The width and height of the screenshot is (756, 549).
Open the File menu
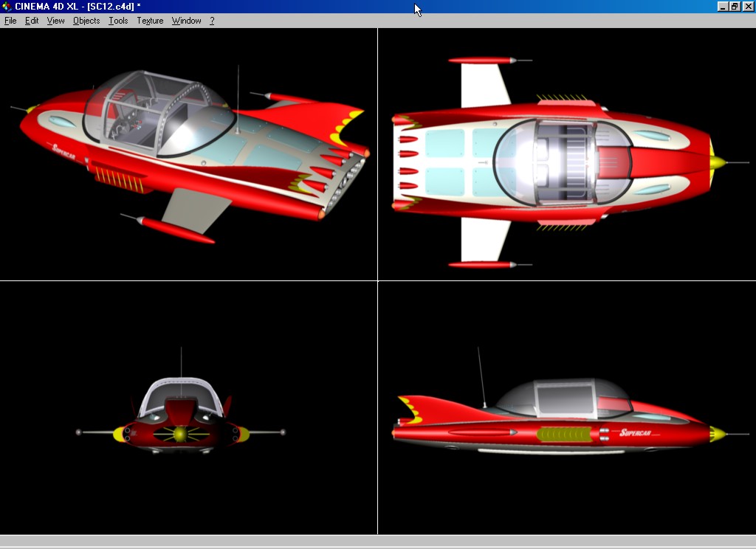pyautogui.click(x=10, y=21)
